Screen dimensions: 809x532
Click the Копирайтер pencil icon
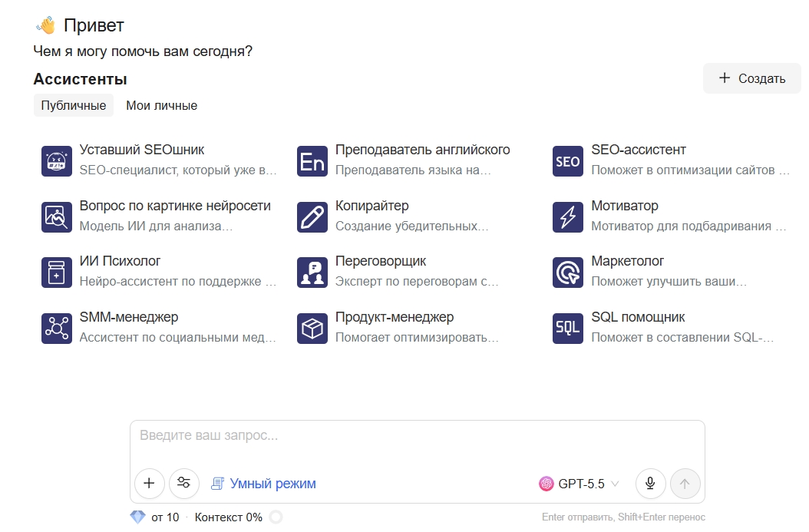pos(312,217)
